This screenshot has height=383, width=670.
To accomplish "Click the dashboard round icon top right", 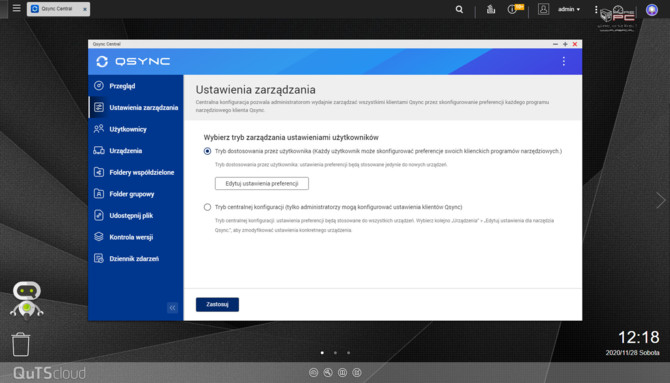I will [652, 9].
